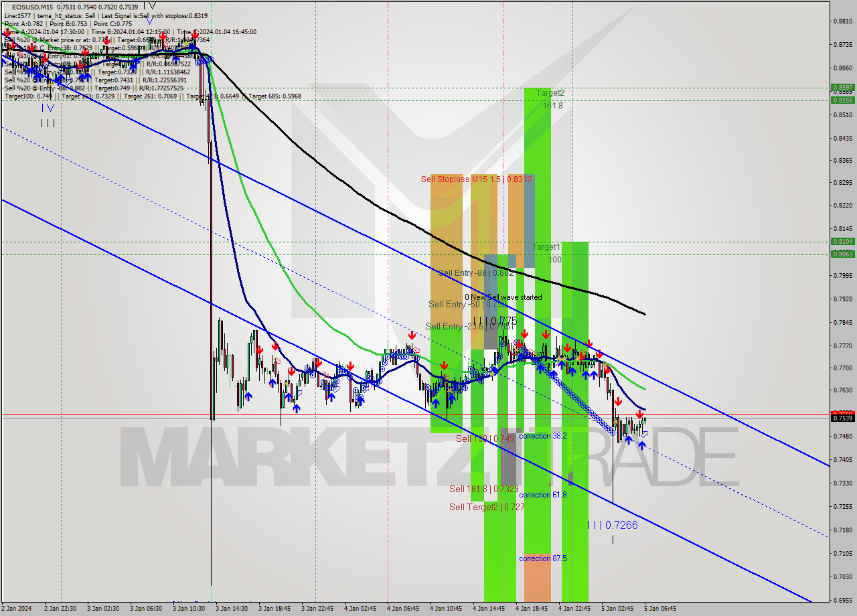
Task: Click the '3 Jan 22:45' time axis label
Action: point(317,609)
